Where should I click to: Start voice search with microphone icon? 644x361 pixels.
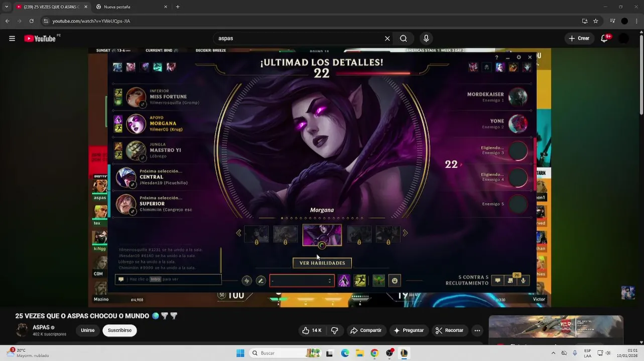(426, 39)
